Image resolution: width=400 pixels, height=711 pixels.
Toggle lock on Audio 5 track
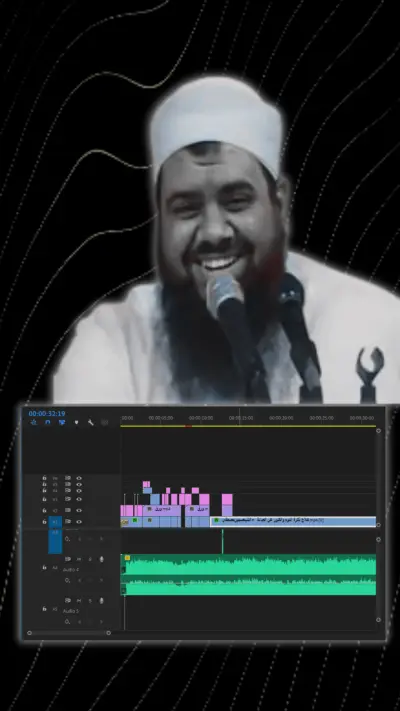tap(44, 609)
